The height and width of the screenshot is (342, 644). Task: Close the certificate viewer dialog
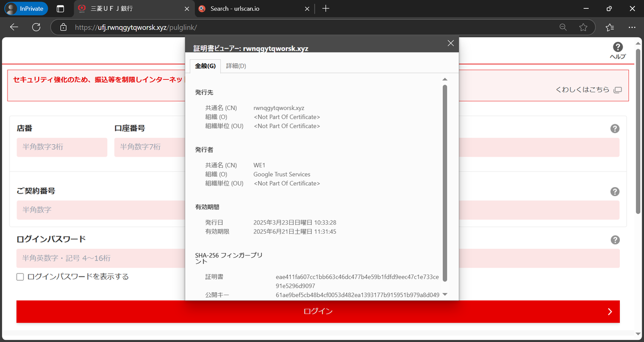[x=451, y=43]
